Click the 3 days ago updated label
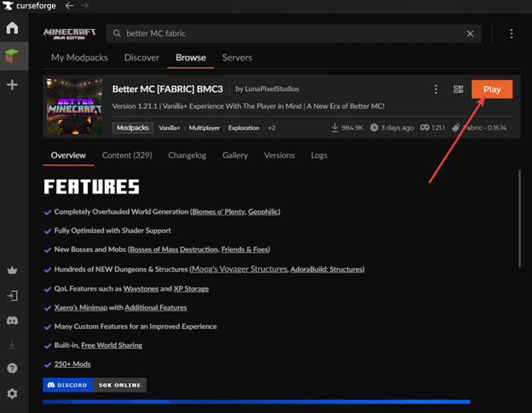 click(x=392, y=128)
